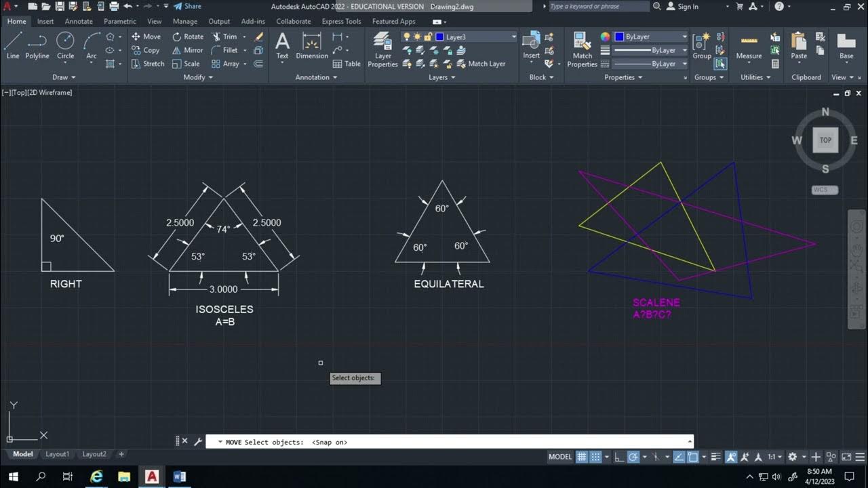Click Sign In
Image resolution: width=868 pixels, height=488 pixels.
tap(682, 6)
